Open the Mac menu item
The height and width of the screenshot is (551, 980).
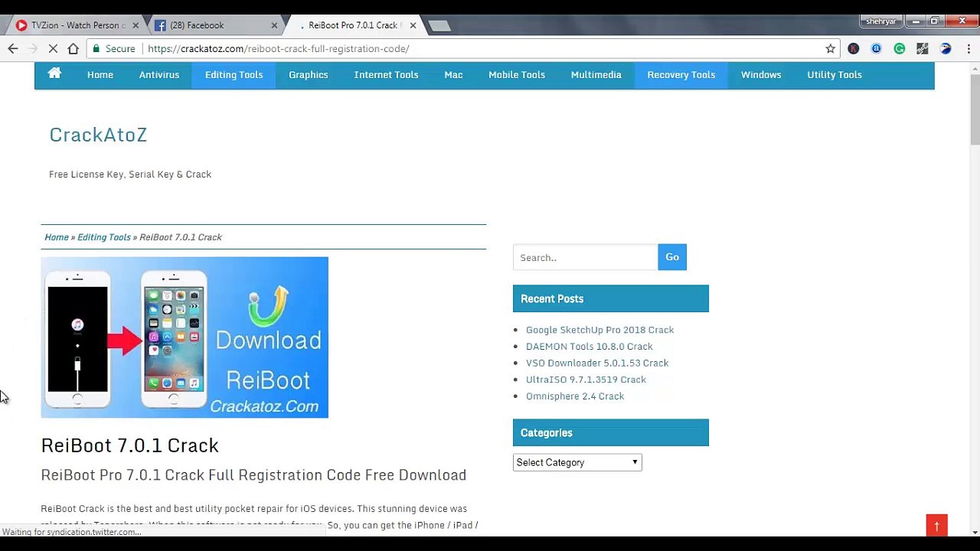(453, 75)
